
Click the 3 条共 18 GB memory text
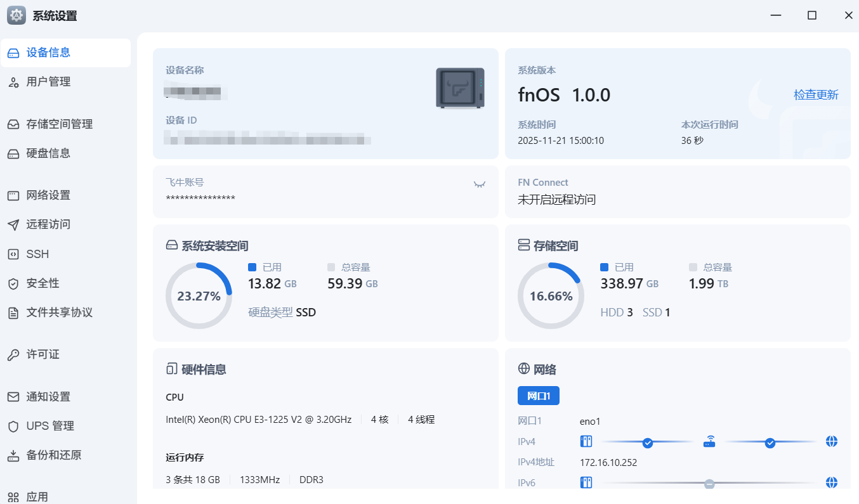tap(193, 480)
